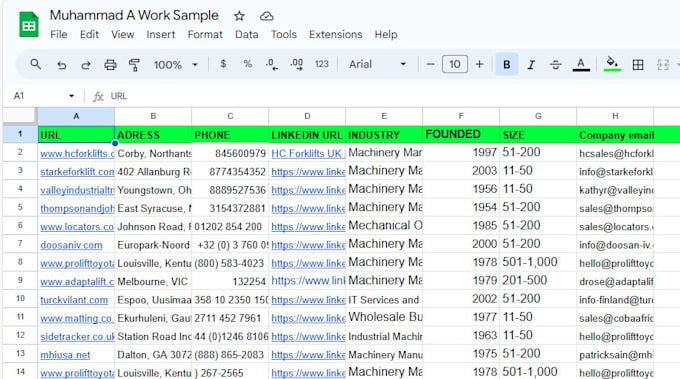Open the Help menu

point(386,34)
